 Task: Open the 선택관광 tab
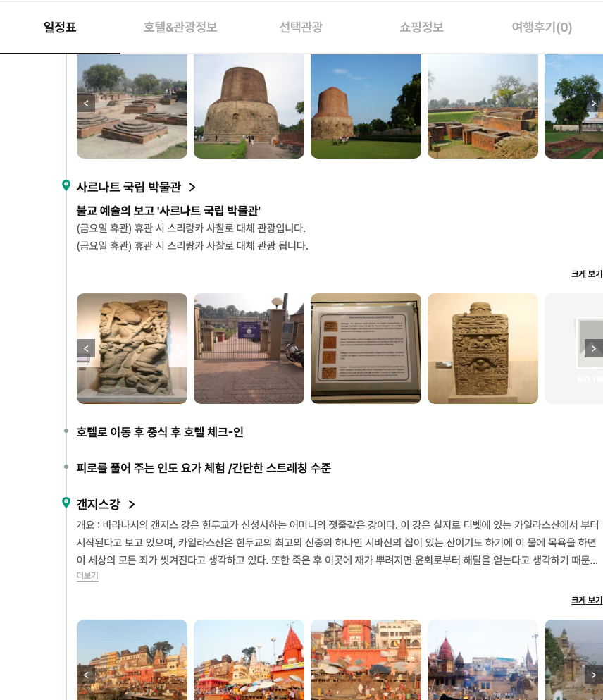click(301, 27)
